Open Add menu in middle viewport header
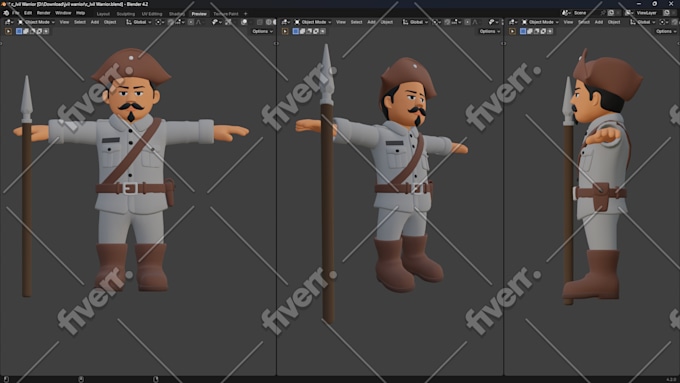The image size is (680, 383). point(371,22)
